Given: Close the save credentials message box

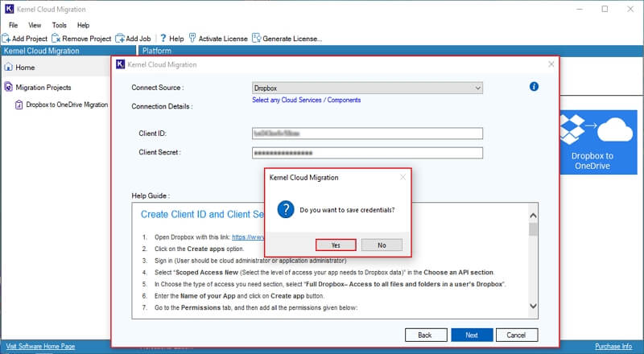Looking at the screenshot, I should [402, 177].
